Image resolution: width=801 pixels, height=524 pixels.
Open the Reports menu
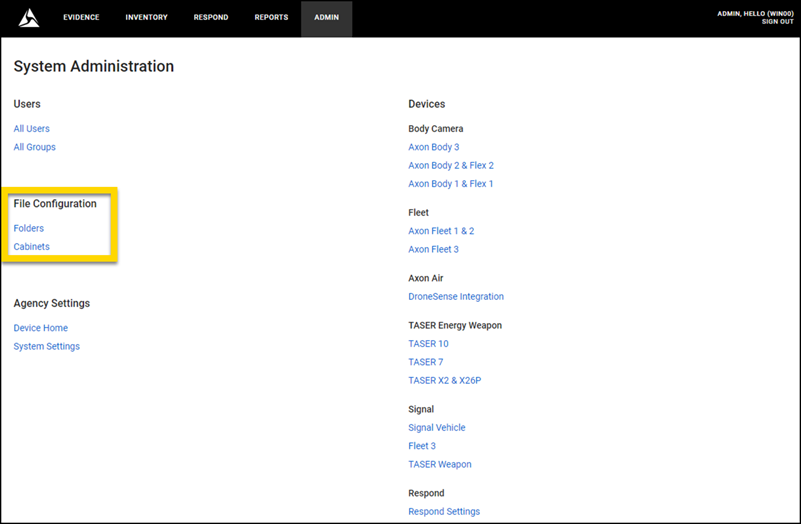[271, 17]
